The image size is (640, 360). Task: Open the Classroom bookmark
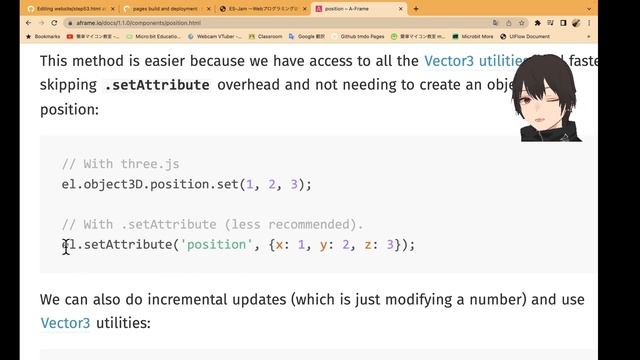(x=265, y=36)
